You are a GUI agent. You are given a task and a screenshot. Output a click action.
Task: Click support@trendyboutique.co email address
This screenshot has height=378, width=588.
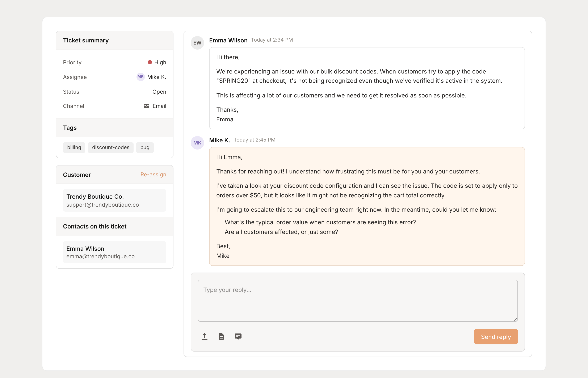[102, 205]
